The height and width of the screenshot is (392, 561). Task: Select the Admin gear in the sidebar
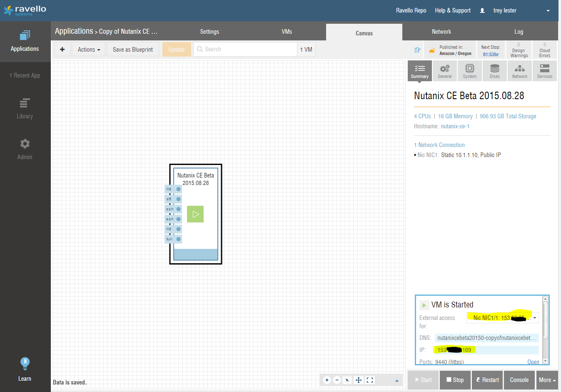click(x=25, y=144)
